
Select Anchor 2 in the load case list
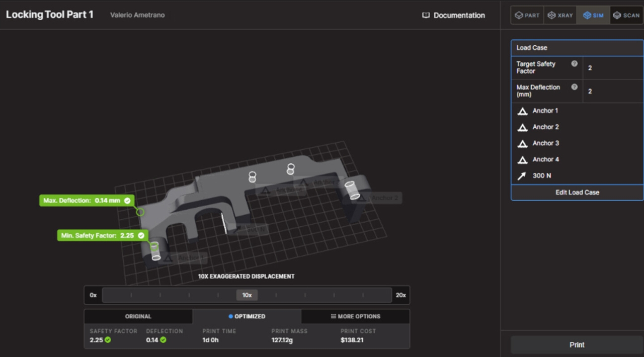[545, 127]
